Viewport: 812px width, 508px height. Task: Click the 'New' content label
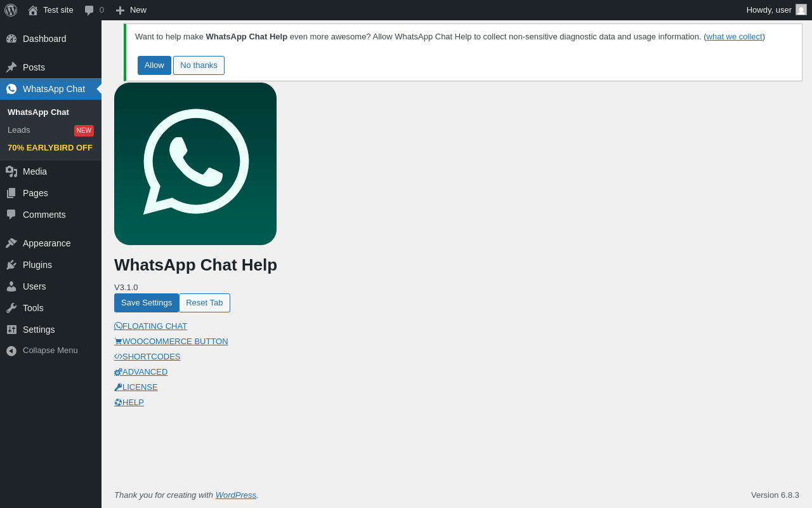pyautogui.click(x=138, y=10)
